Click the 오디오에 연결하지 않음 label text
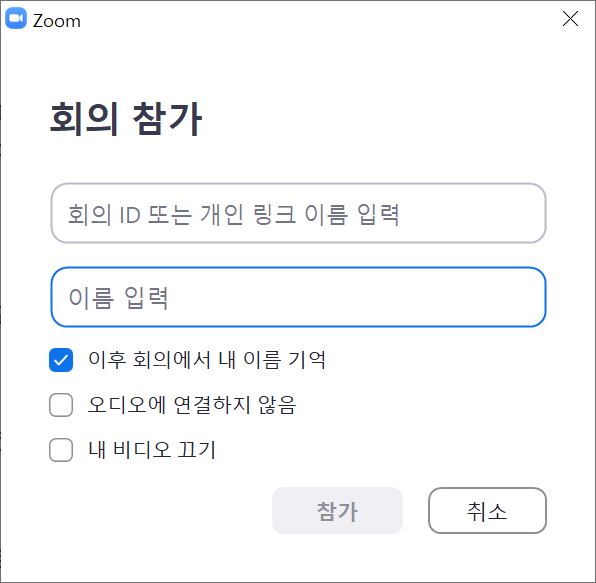Image resolution: width=596 pixels, height=583 pixels. point(192,404)
